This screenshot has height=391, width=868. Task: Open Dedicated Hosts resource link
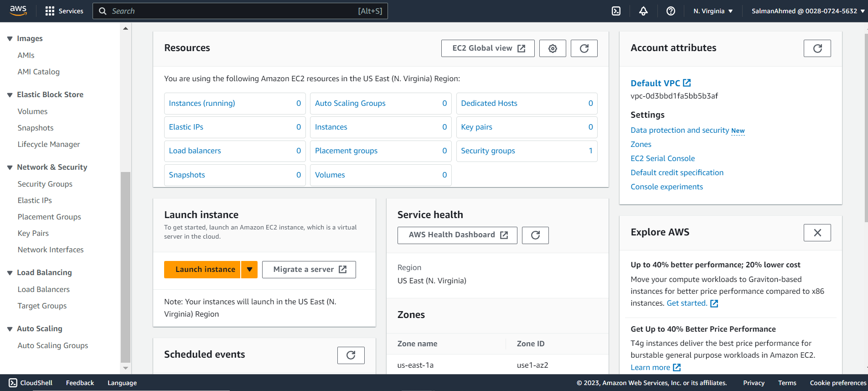coord(489,103)
